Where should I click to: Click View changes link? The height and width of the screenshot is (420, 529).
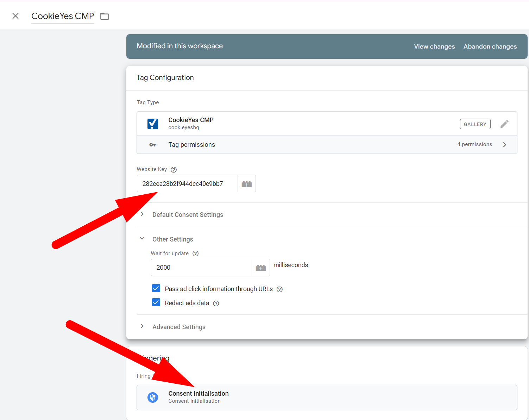[434, 46]
